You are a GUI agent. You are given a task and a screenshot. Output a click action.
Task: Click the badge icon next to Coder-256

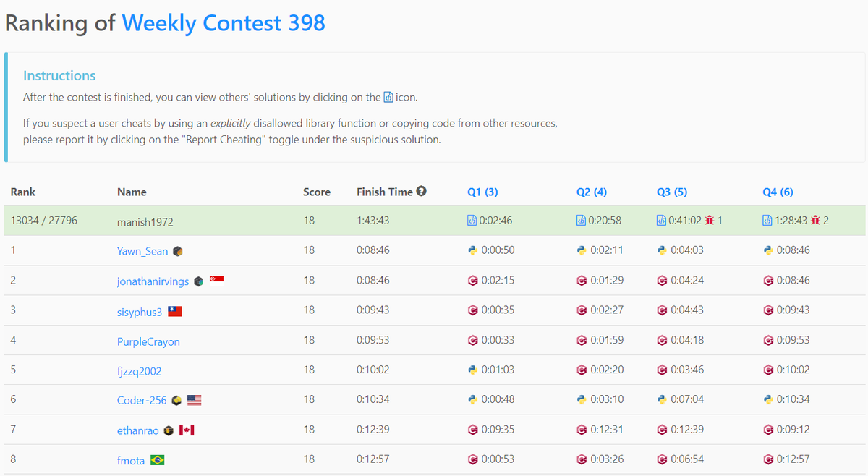[x=176, y=400]
